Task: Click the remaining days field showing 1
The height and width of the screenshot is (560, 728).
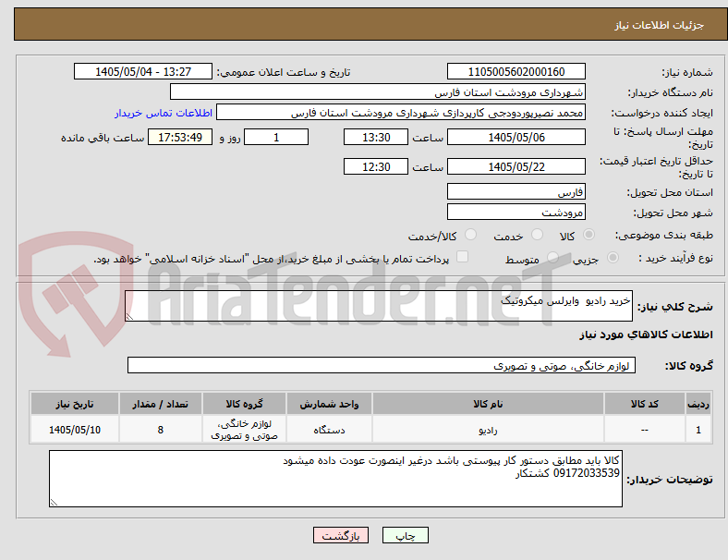Action: 276,137
